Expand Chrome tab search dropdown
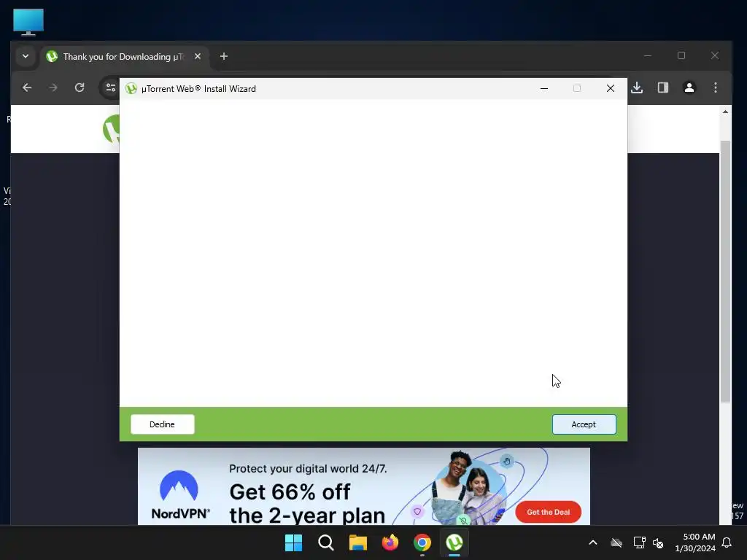747x560 pixels. coord(26,56)
